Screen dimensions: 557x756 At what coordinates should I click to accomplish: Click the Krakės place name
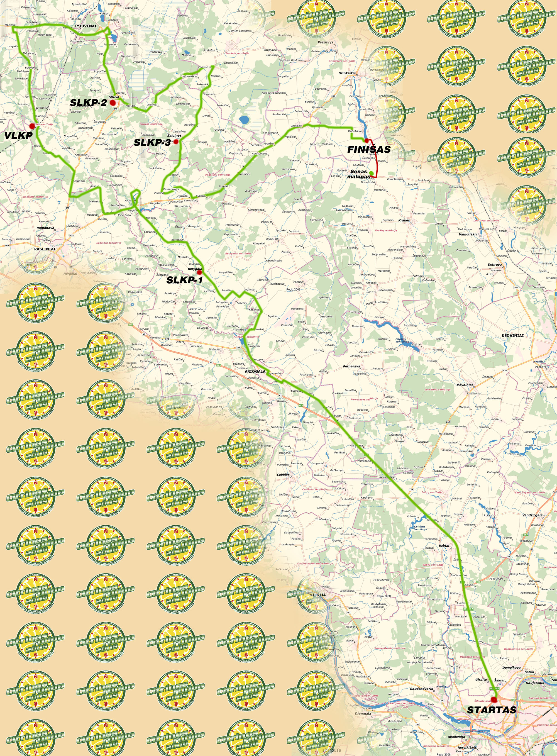[x=404, y=220]
